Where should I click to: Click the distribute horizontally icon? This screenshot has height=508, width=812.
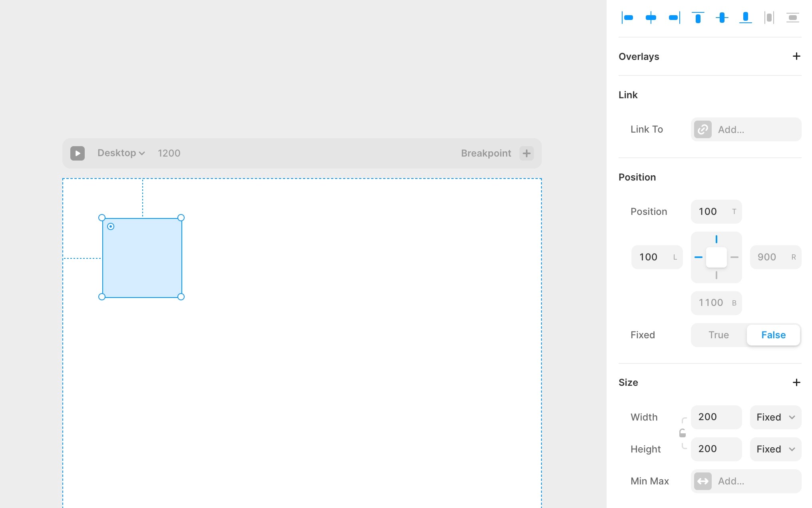pos(769,18)
